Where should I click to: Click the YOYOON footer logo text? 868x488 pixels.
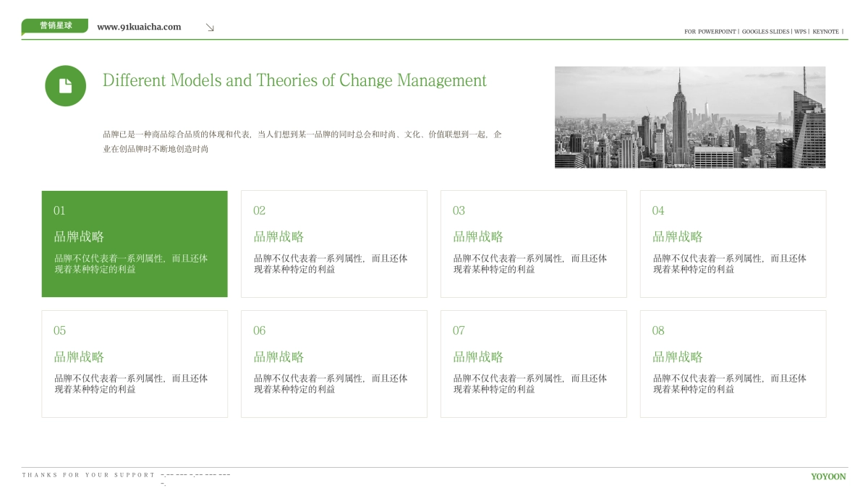pyautogui.click(x=827, y=476)
